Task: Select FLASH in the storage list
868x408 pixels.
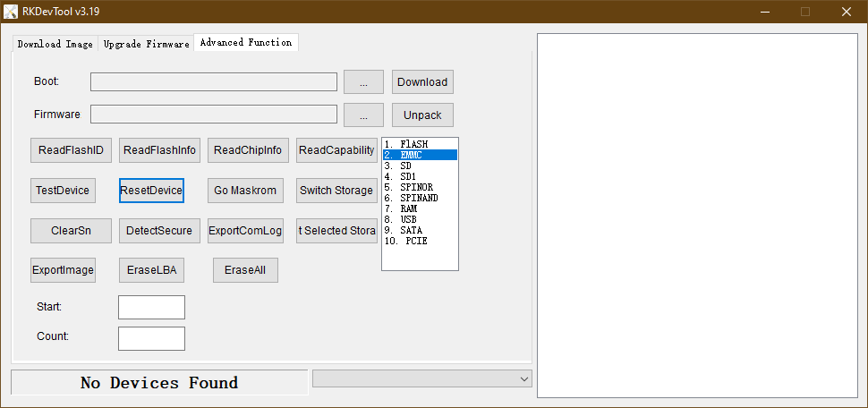Action: pyautogui.click(x=413, y=144)
